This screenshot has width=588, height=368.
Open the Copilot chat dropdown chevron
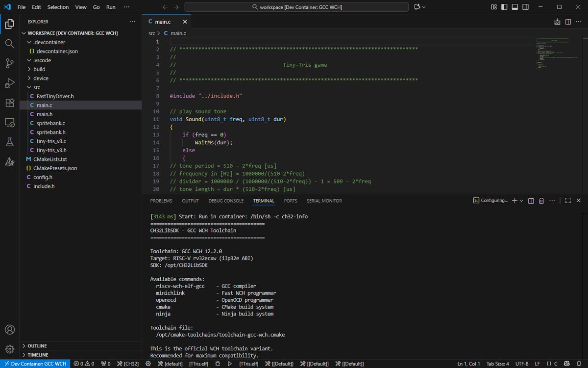(x=424, y=7)
